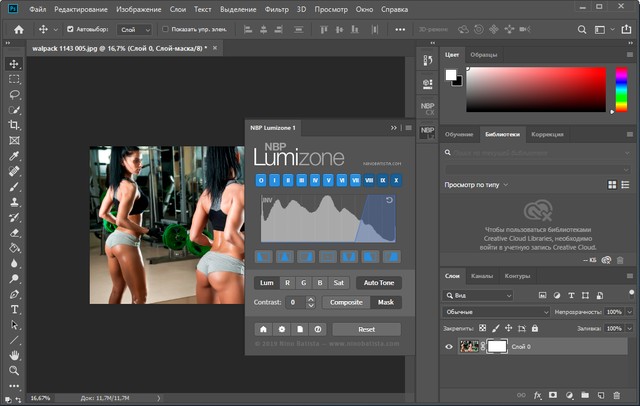Viewport: 640px width, 406px height.
Task: Open the Слой auto-select dropdown
Action: pos(133,30)
